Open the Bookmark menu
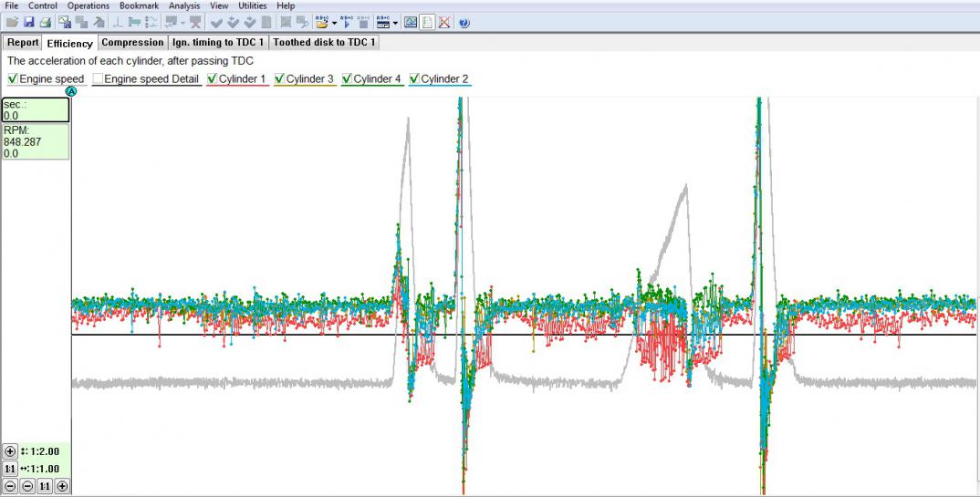Viewport: 980px width, 497px height. 139,5
